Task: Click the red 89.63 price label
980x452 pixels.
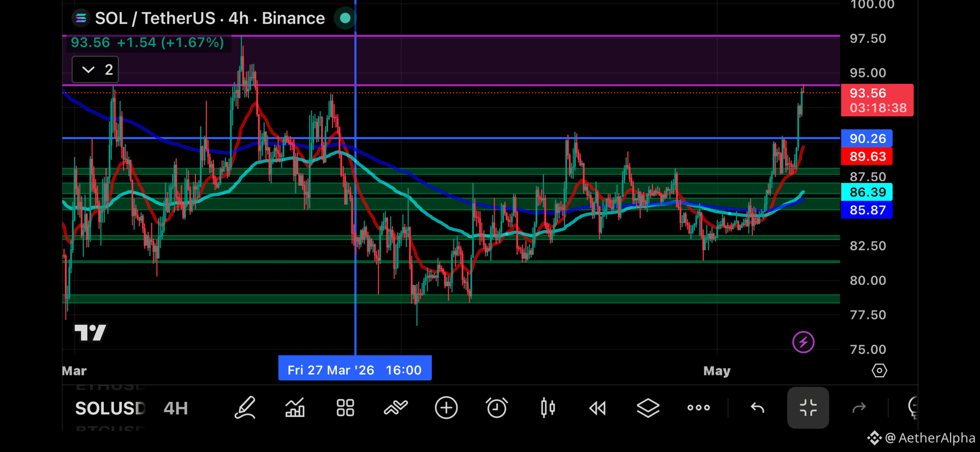Action: (x=867, y=157)
